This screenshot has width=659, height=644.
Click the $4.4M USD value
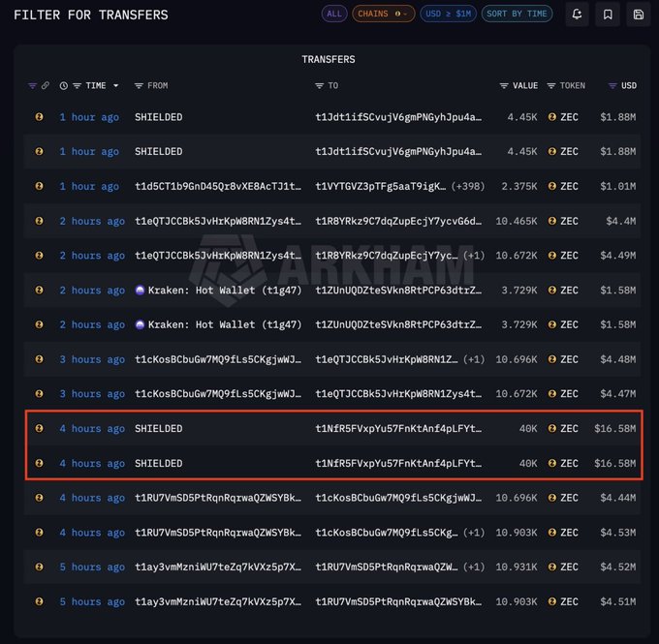point(621,221)
